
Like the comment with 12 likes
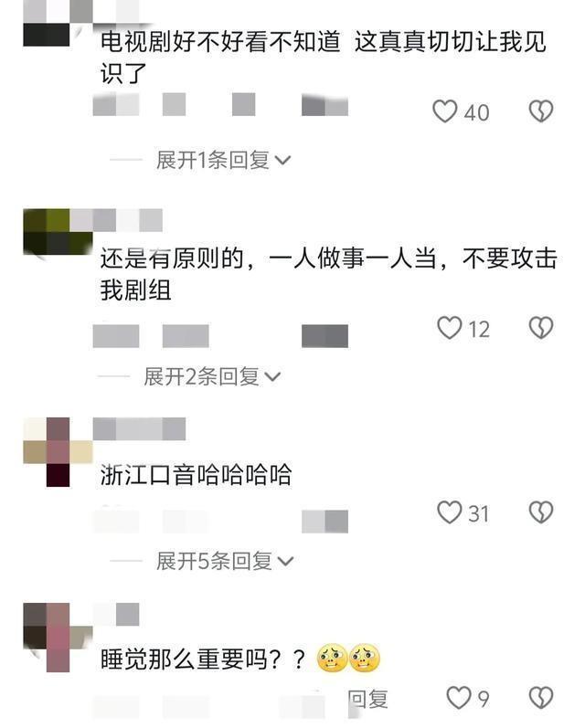[x=450, y=328]
